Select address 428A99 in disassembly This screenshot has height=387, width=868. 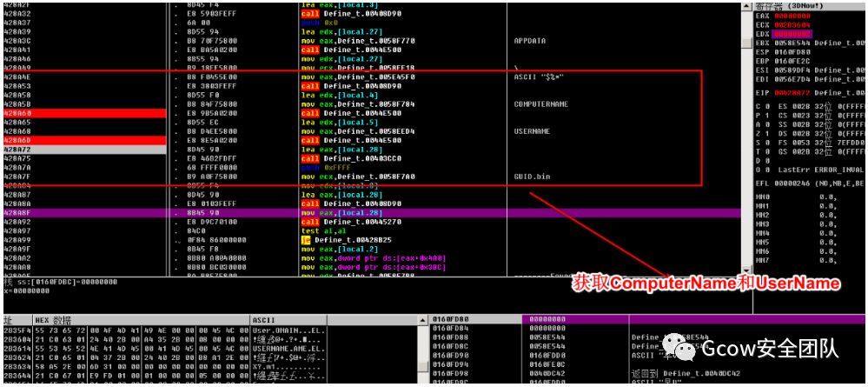click(x=17, y=240)
